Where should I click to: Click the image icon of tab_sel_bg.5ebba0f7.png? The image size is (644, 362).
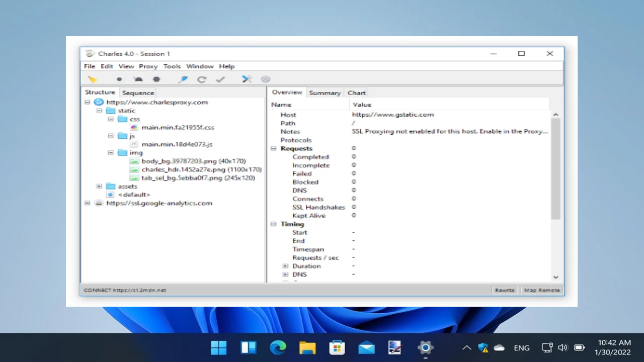point(134,177)
